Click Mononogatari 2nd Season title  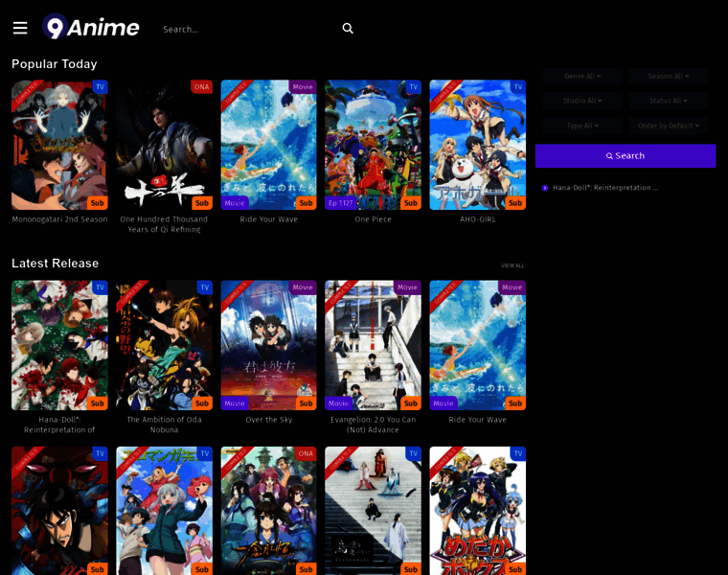click(59, 219)
